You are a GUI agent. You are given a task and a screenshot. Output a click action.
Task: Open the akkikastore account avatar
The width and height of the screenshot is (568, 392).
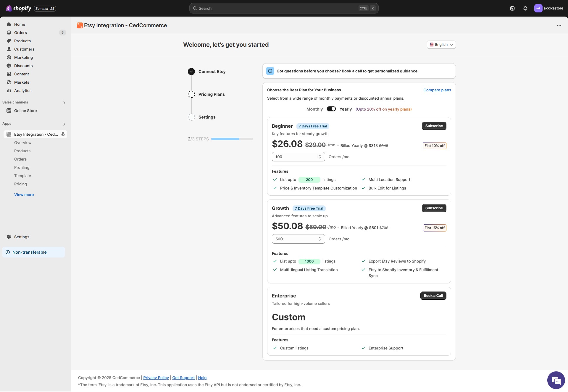tap(538, 8)
